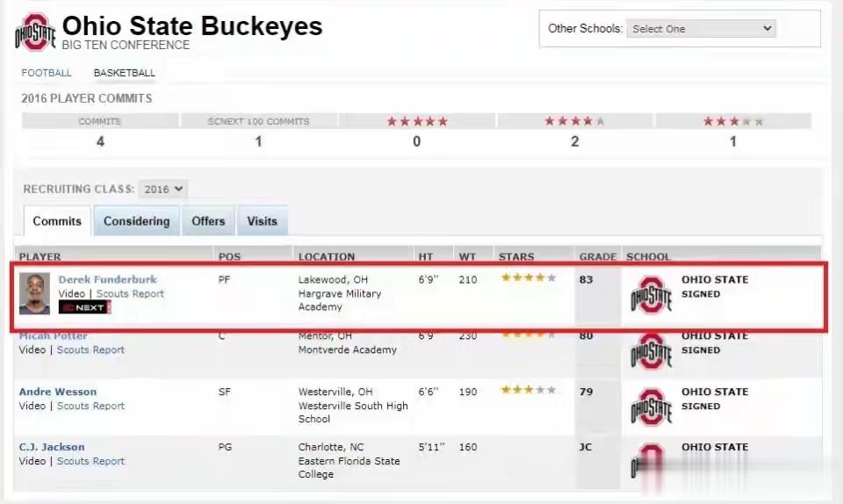Select the Visits tab
Image resolution: width=843 pixels, height=504 pixels.
(263, 221)
